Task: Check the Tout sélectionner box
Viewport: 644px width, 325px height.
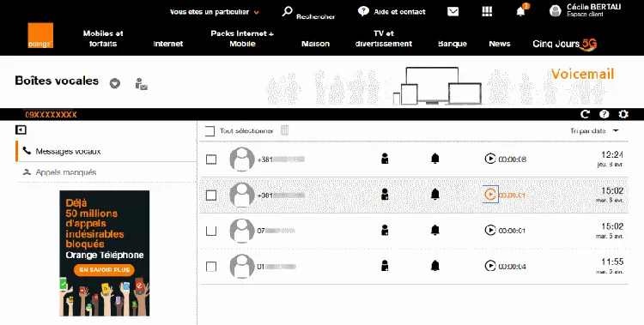Action: [x=210, y=131]
